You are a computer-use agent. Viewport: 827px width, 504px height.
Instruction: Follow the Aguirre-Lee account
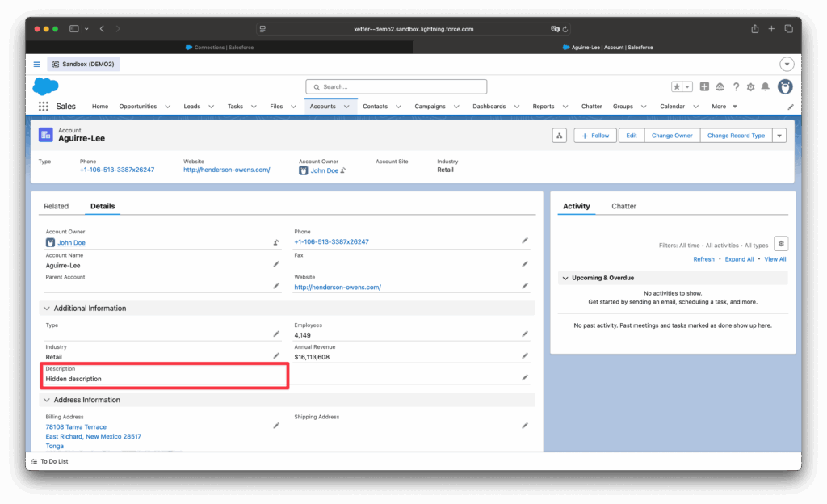click(595, 136)
